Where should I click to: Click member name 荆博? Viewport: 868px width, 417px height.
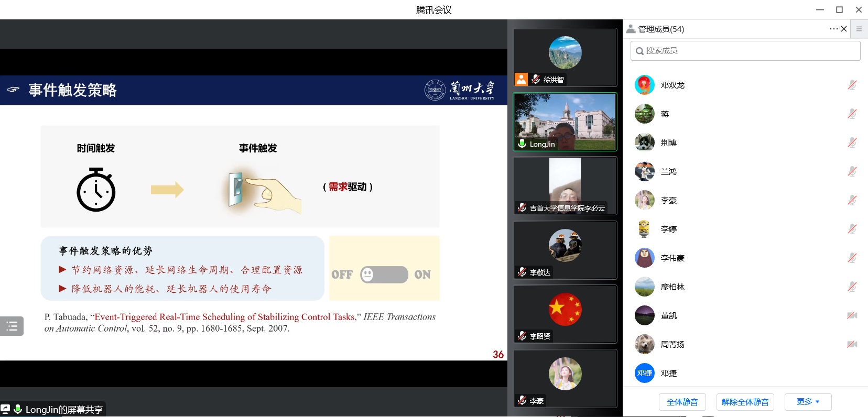point(669,142)
